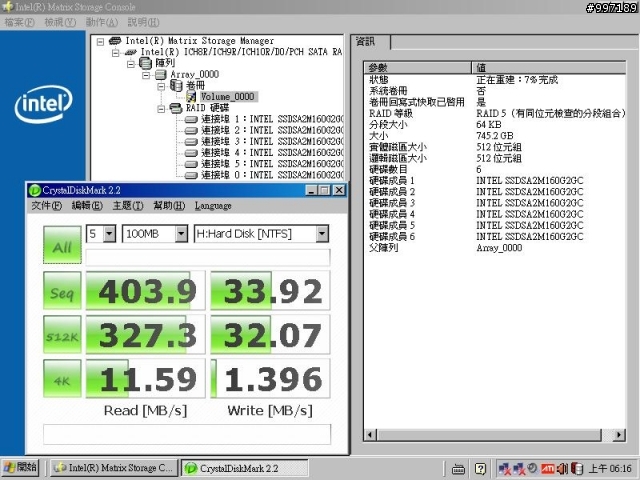This screenshot has width=640, height=480.
Task: Start the 4K benchmark test
Action: (62, 378)
